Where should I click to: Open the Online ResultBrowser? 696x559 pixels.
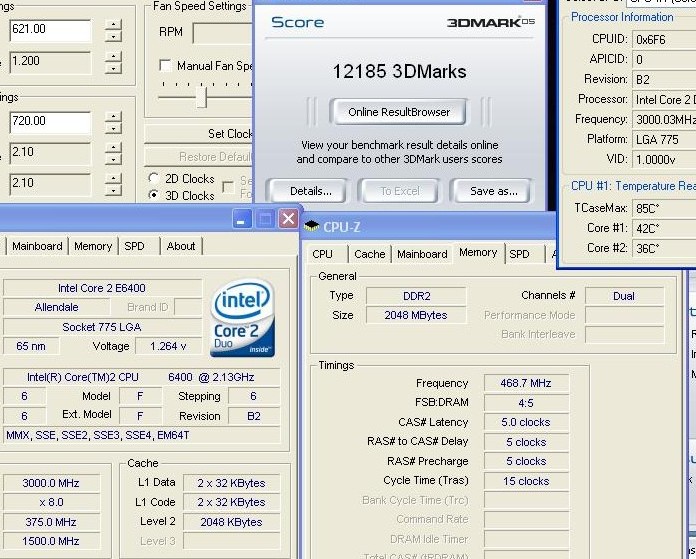point(399,112)
